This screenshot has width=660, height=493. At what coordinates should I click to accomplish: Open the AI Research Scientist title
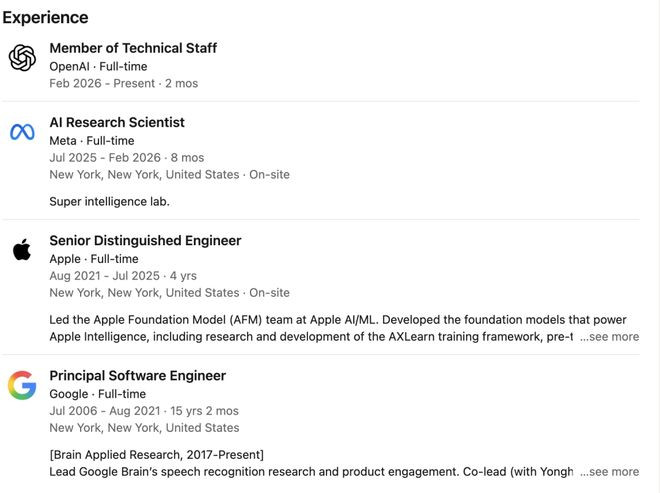117,122
